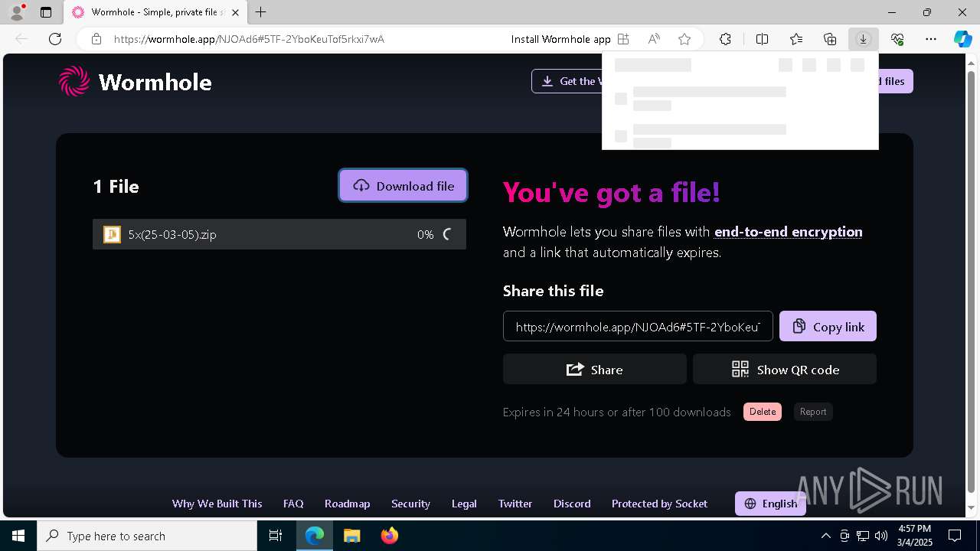Click the Download file button
The image size is (980, 551).
click(x=403, y=186)
